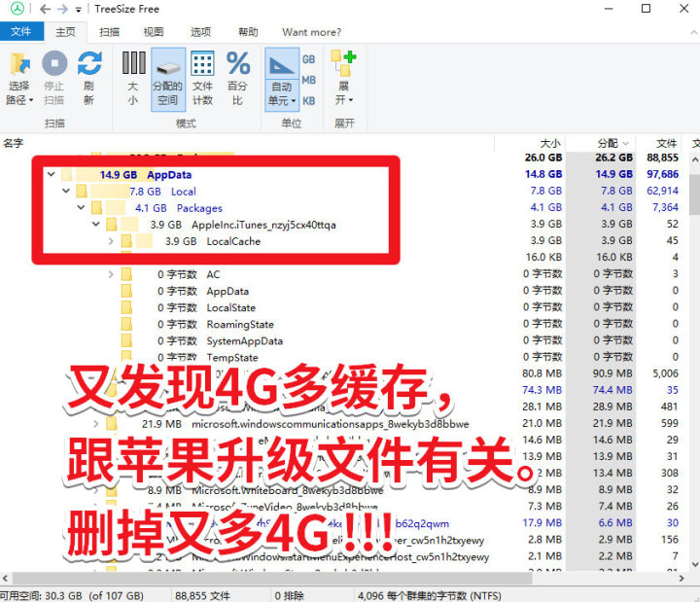Click the Stop Scan (停止扫描) icon
Viewport: 700px width, 602px height.
point(54,63)
